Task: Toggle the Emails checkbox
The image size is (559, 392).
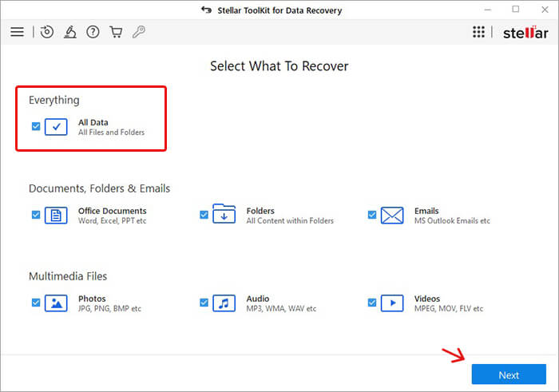Action: pyautogui.click(x=372, y=215)
